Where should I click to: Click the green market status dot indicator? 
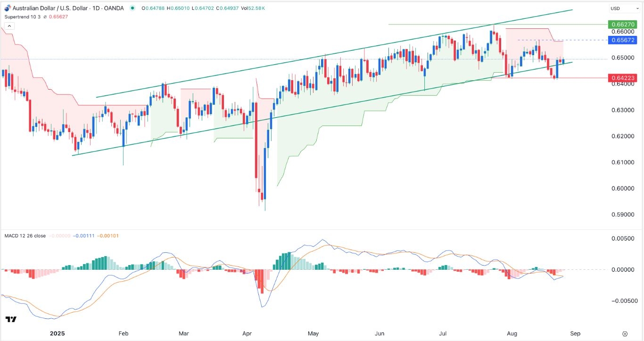[x=132, y=8]
